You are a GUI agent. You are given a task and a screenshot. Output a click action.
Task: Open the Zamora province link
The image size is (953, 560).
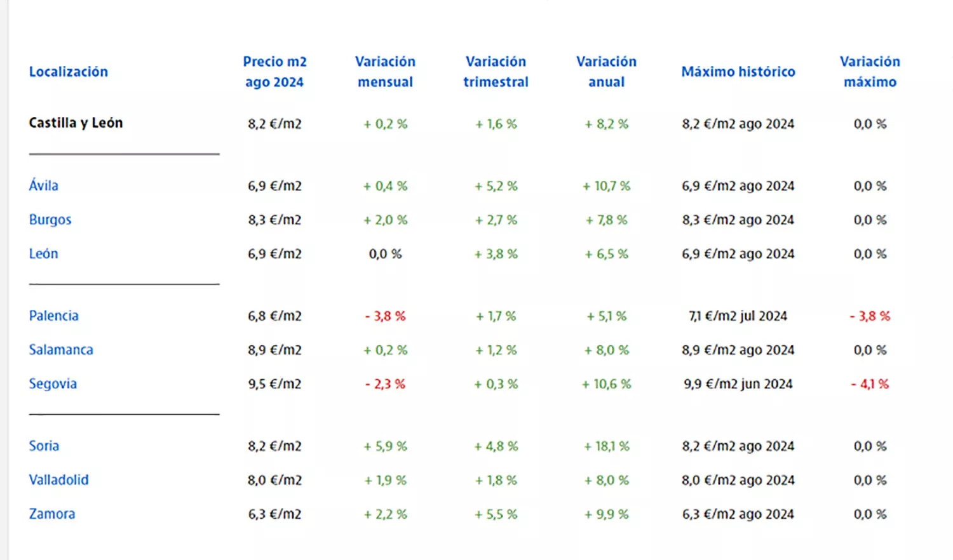[52, 514]
